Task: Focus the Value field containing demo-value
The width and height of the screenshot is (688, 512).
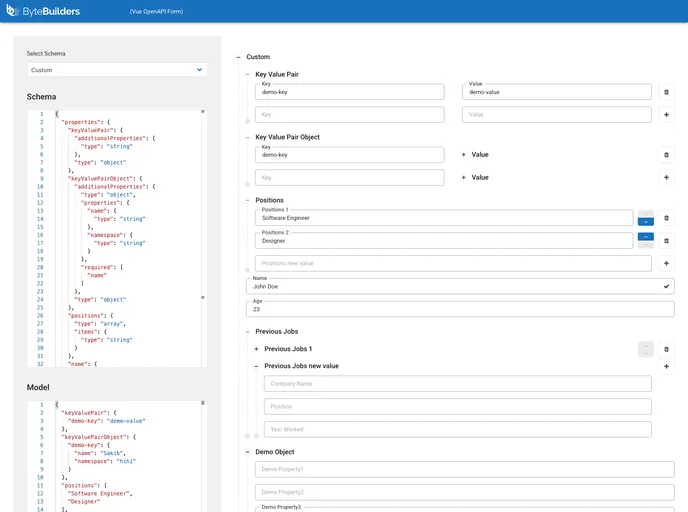Action: pyautogui.click(x=556, y=92)
